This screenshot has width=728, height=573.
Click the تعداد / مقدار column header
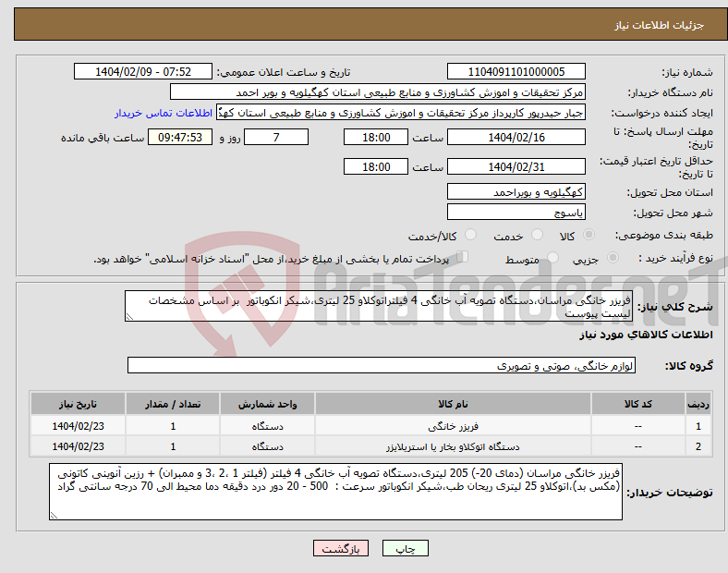pos(173,404)
